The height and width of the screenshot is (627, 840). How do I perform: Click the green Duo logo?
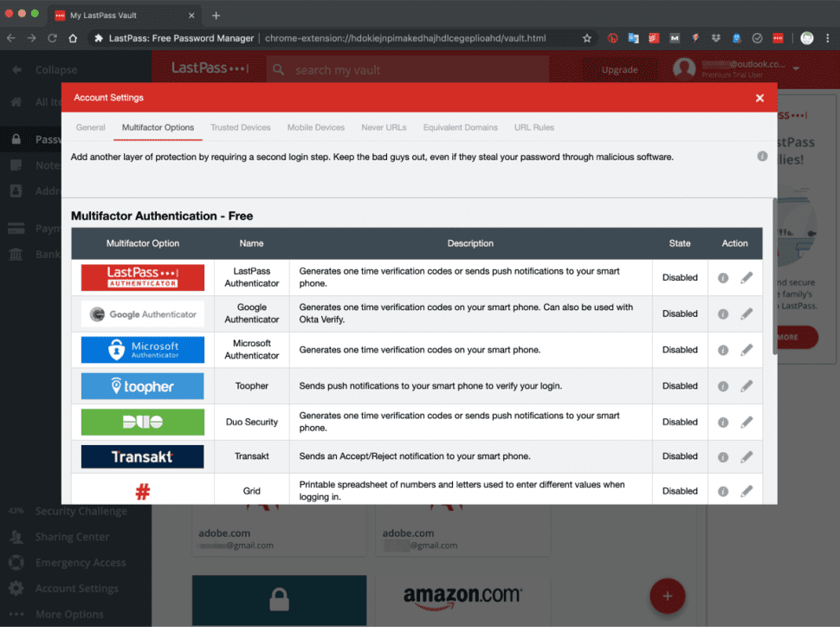click(x=143, y=423)
